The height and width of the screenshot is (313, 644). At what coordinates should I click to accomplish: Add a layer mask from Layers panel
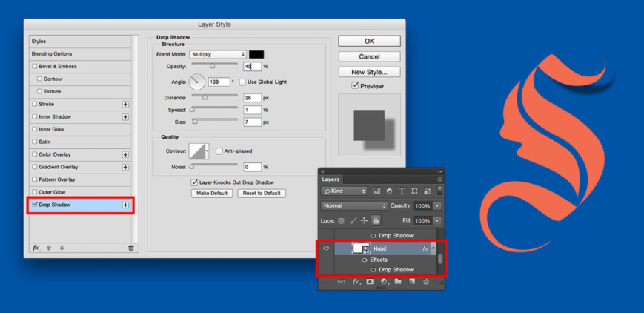tap(370, 282)
